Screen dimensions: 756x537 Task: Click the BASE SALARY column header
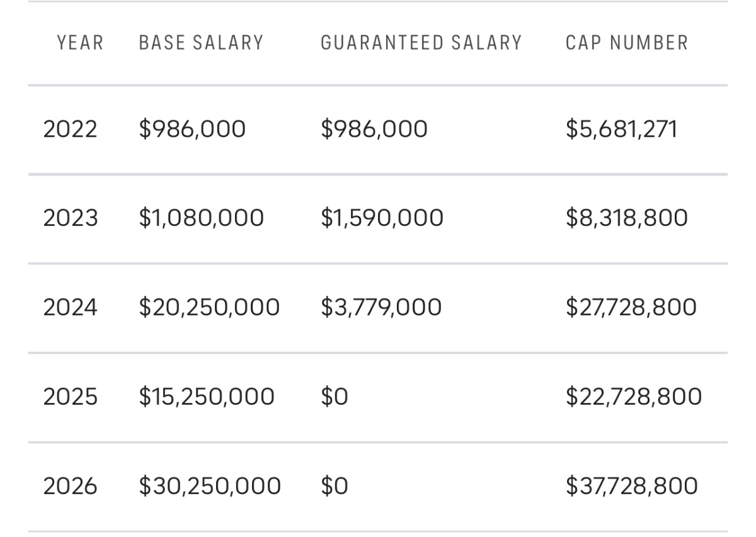tap(201, 43)
